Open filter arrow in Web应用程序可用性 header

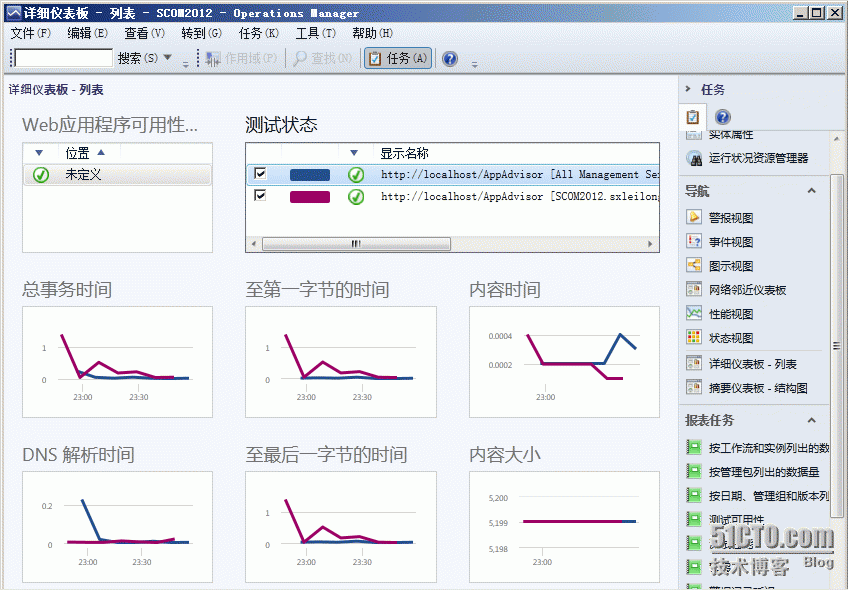pyautogui.click(x=39, y=153)
